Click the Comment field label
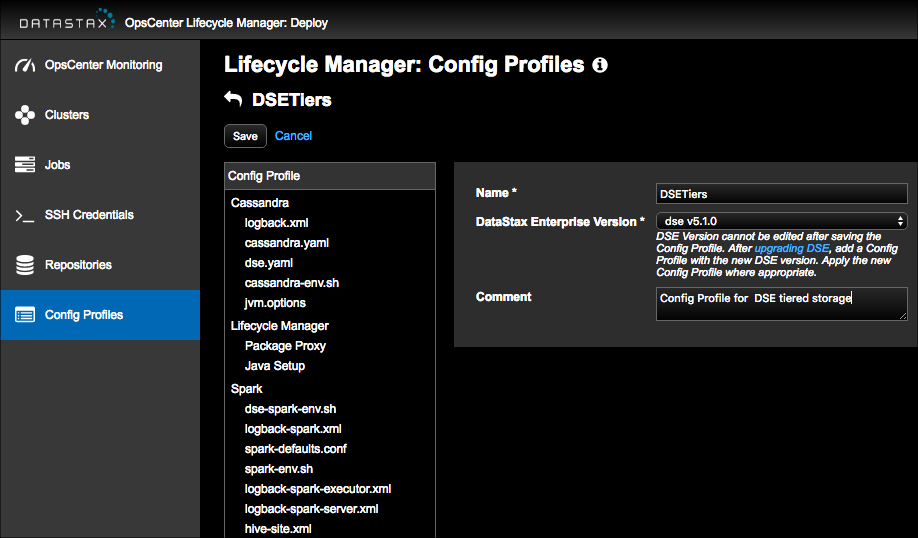Viewport: 918px width, 538px height. point(503,297)
